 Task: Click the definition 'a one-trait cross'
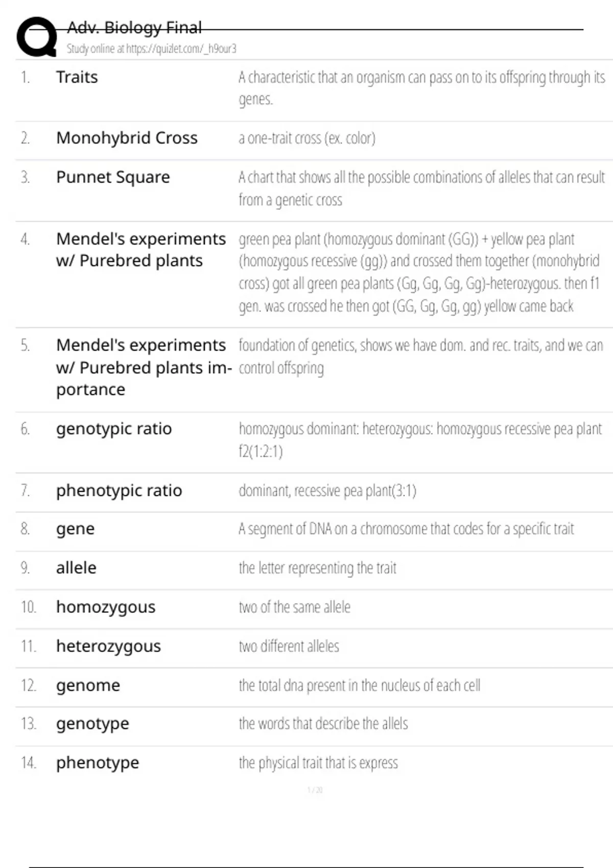pos(307,138)
